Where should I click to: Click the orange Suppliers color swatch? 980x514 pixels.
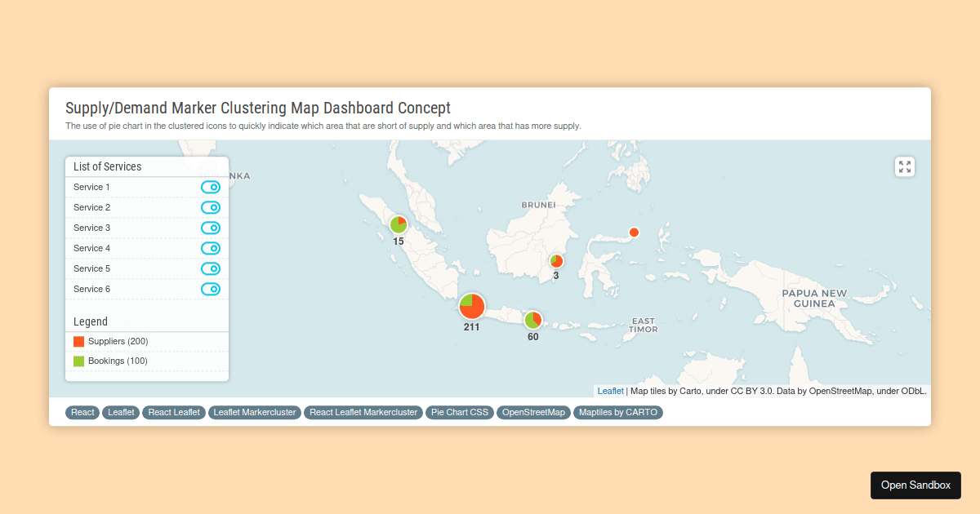coord(78,341)
